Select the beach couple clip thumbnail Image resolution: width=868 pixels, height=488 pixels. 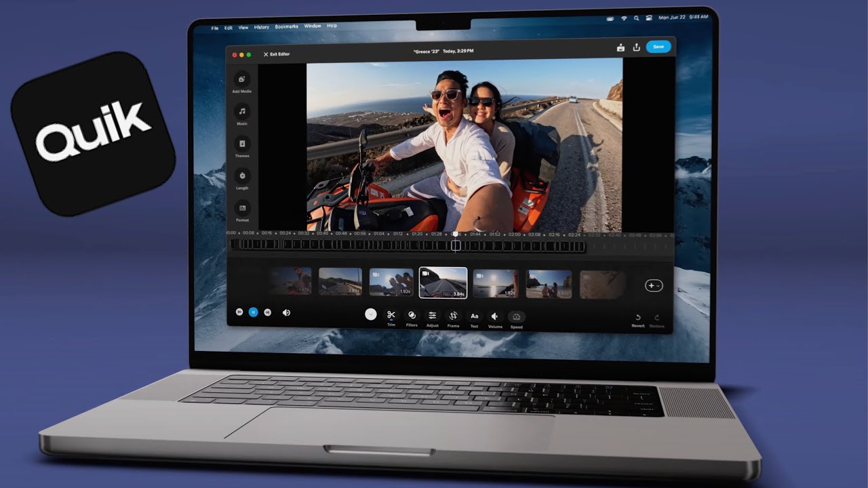(x=549, y=284)
